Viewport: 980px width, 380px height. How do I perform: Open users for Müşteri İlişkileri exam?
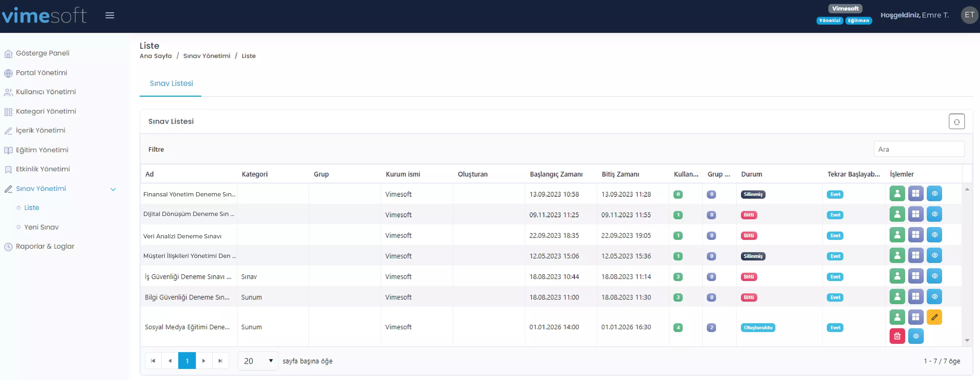(x=897, y=255)
